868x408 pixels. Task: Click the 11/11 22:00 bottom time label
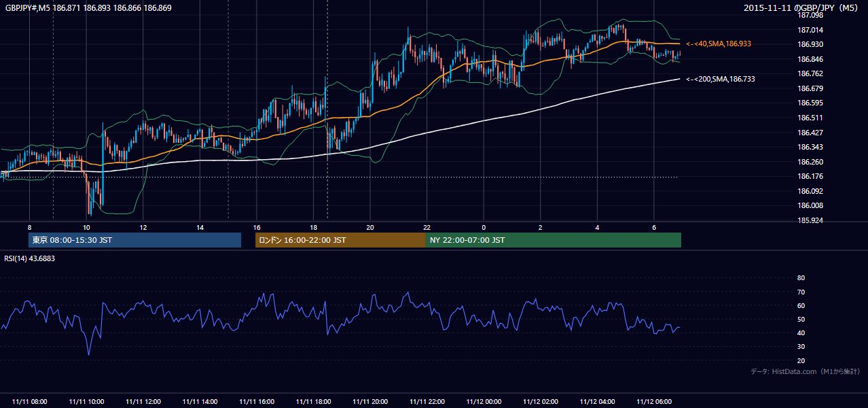(x=427, y=402)
